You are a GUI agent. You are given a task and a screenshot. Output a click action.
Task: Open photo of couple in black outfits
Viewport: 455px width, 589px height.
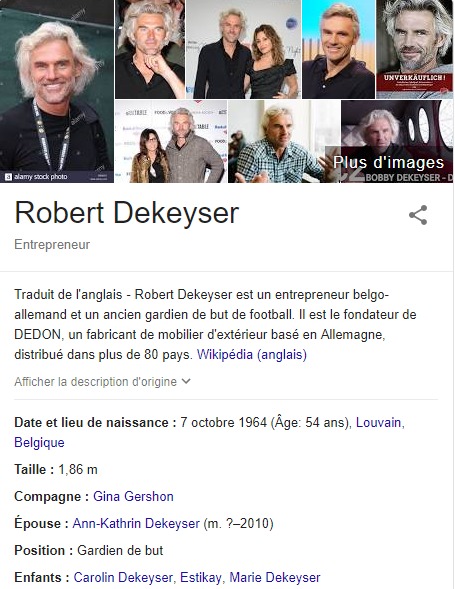click(x=243, y=49)
